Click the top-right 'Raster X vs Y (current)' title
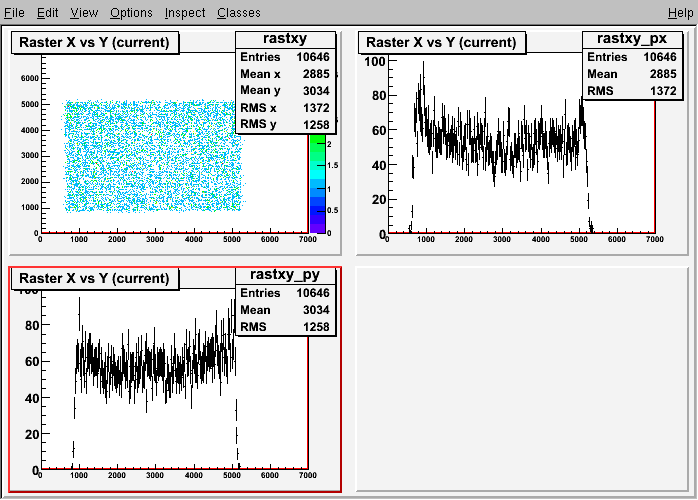The width and height of the screenshot is (698, 500). coord(441,42)
